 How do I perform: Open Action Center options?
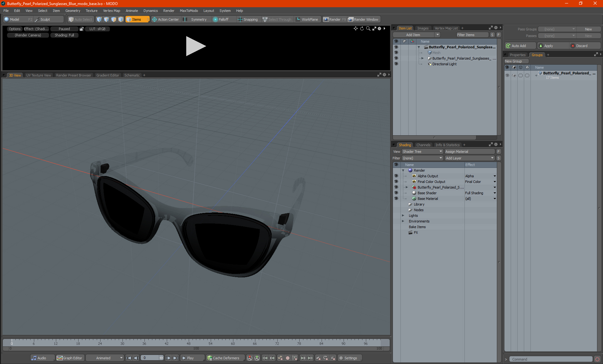(166, 19)
